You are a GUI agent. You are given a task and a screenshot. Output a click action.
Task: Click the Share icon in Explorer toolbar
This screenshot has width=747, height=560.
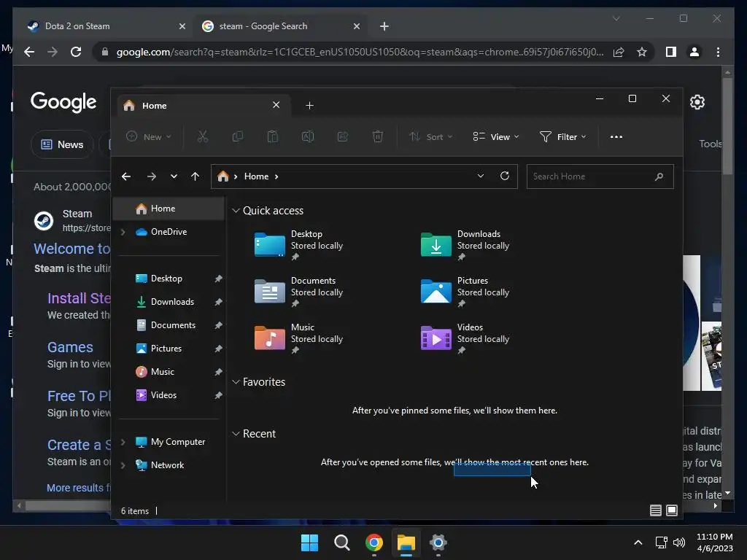click(343, 137)
